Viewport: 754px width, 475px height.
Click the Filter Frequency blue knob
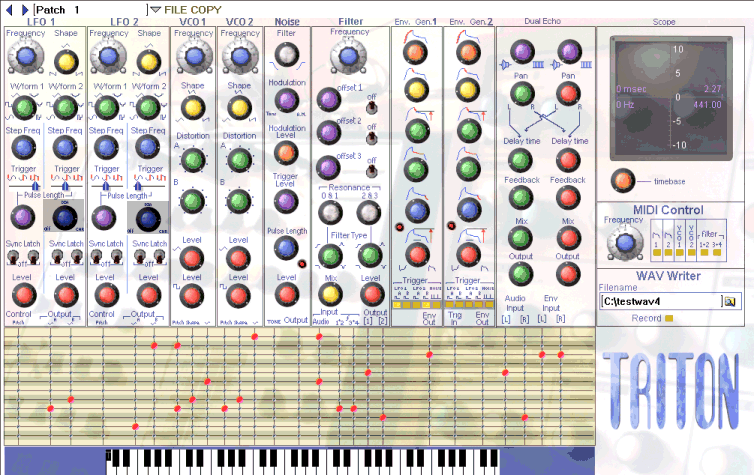pos(350,59)
